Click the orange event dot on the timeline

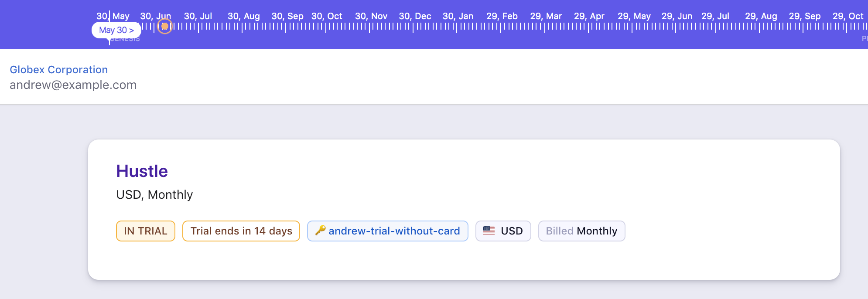tap(164, 27)
